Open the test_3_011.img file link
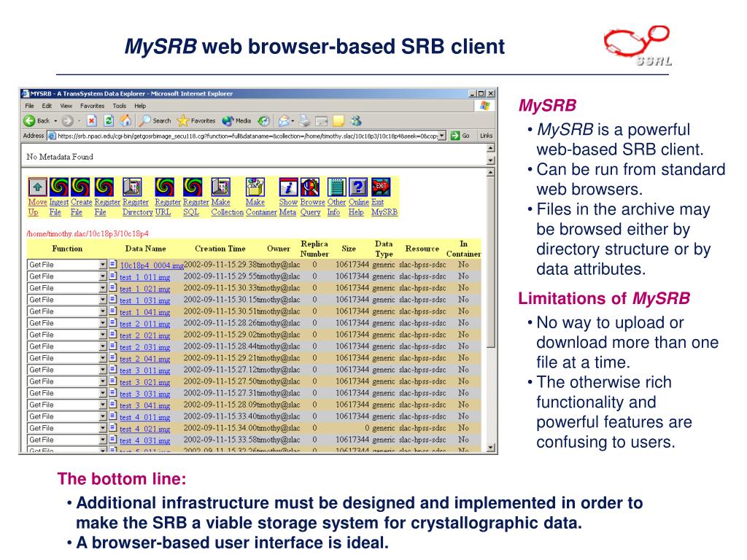747x560 pixels. [x=145, y=370]
